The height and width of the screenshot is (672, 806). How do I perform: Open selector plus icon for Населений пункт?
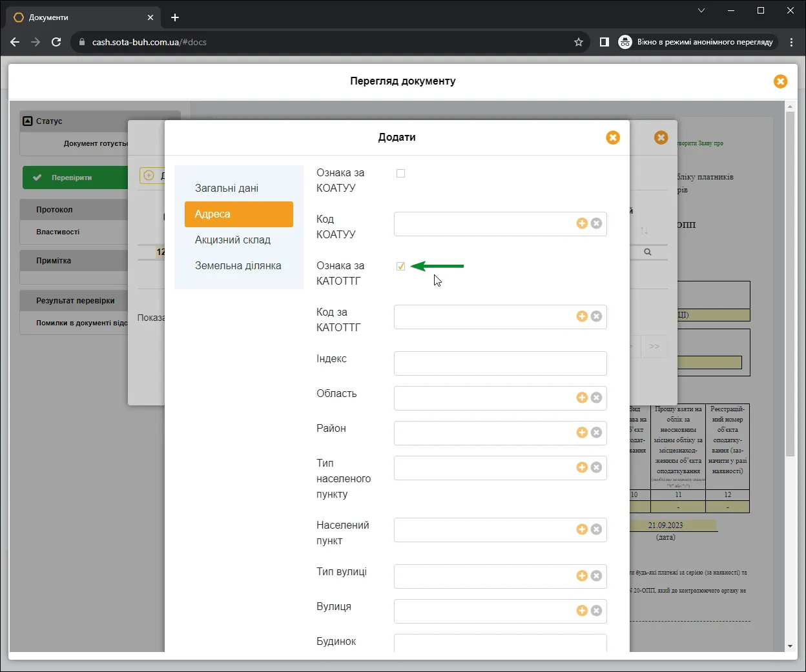tap(582, 529)
